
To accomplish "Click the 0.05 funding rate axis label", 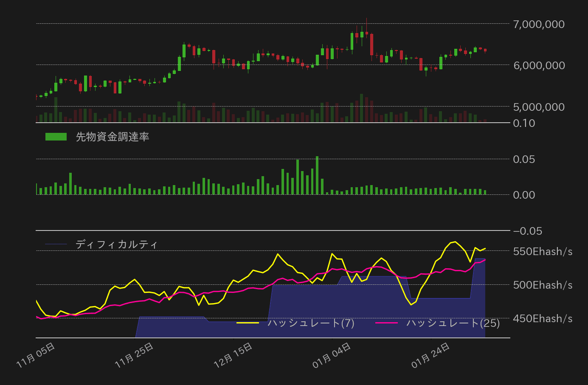I will (524, 159).
